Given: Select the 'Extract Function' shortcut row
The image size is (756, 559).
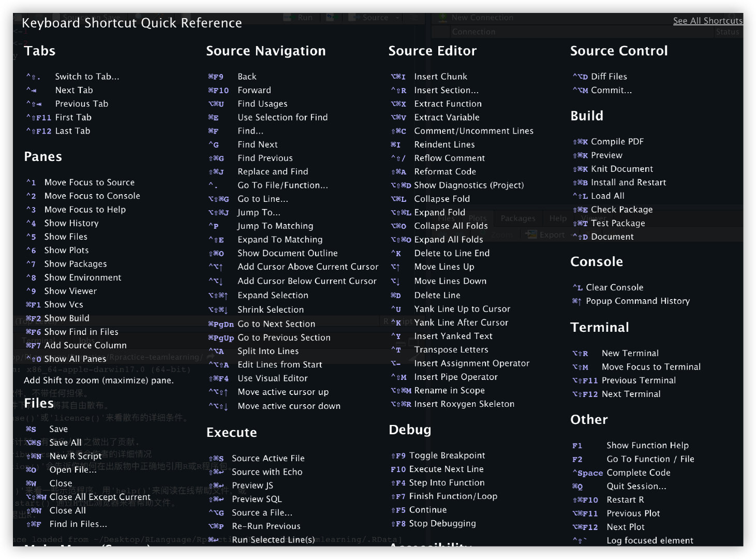Looking at the screenshot, I should coord(436,104).
